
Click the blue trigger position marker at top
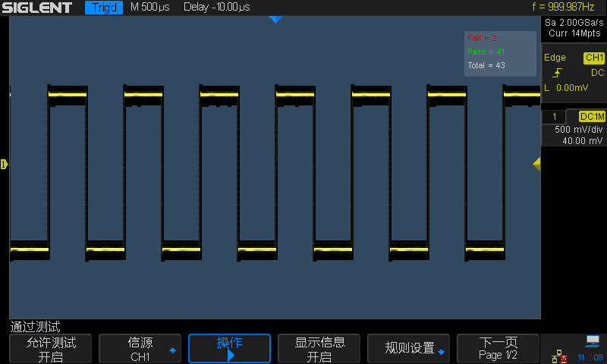tap(275, 20)
